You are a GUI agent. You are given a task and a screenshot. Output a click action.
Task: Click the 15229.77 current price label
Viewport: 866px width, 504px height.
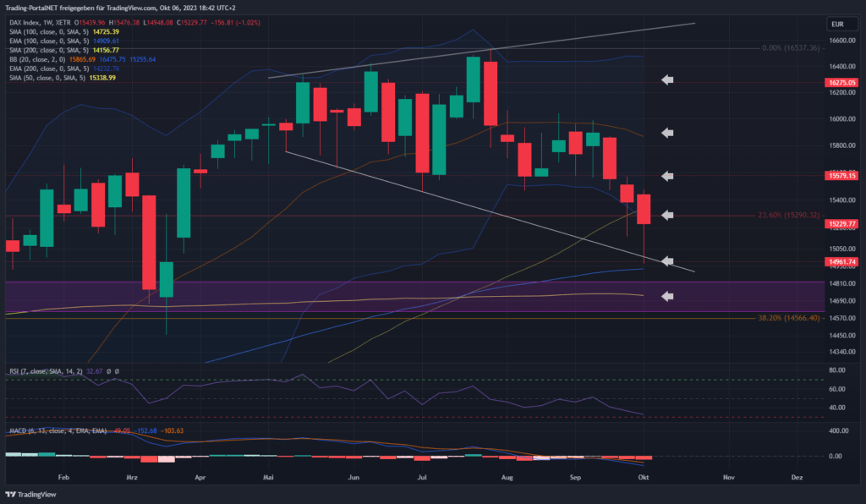pos(842,224)
